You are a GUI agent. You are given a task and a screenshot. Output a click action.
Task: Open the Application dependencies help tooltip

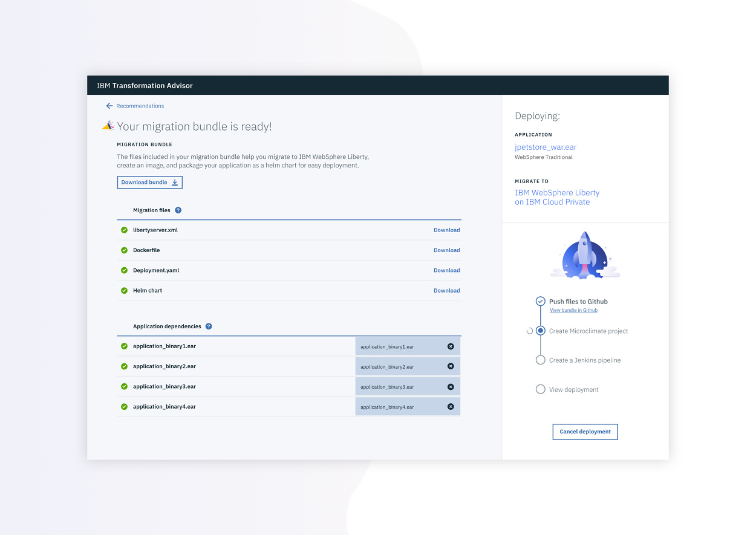[209, 326]
